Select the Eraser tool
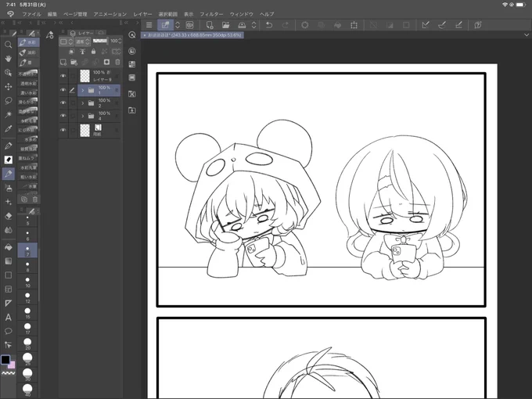Screen dimensions: 532x399 [x=8, y=216]
